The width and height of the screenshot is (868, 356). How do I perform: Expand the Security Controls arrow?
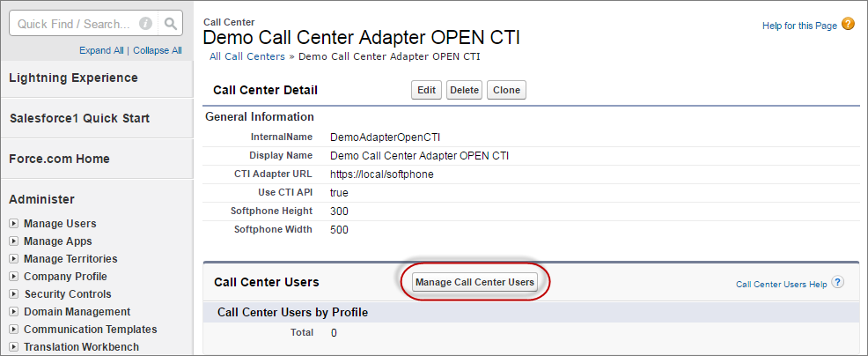pyautogui.click(x=14, y=294)
